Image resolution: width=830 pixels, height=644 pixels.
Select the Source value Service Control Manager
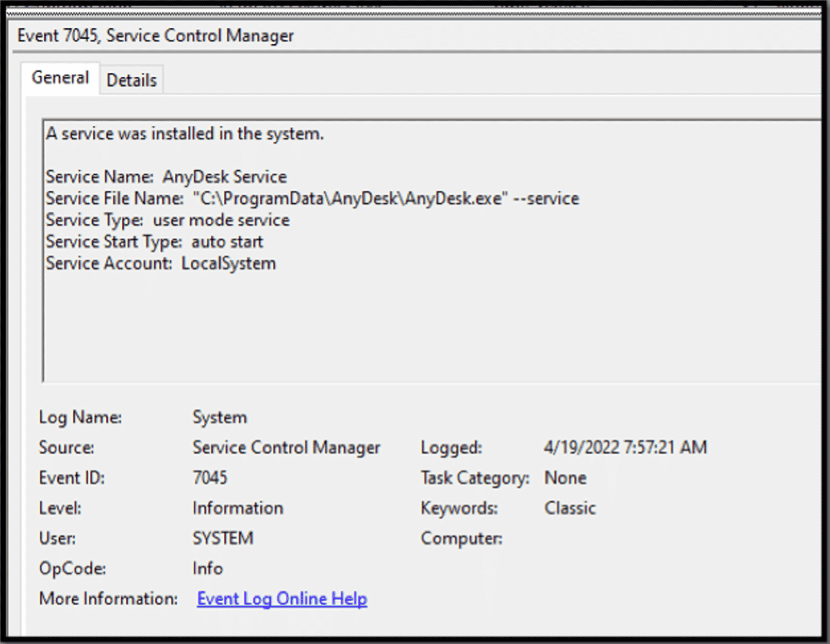point(286,448)
